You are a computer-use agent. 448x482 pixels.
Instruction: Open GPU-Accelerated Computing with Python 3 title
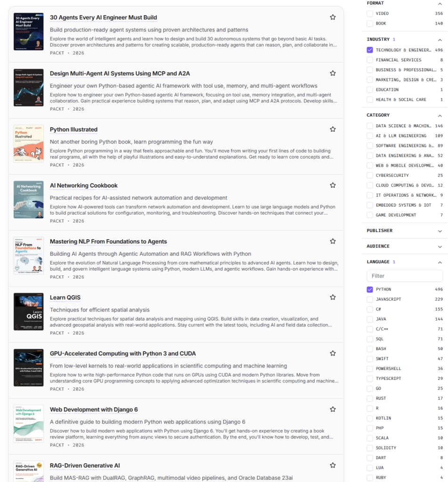123,353
